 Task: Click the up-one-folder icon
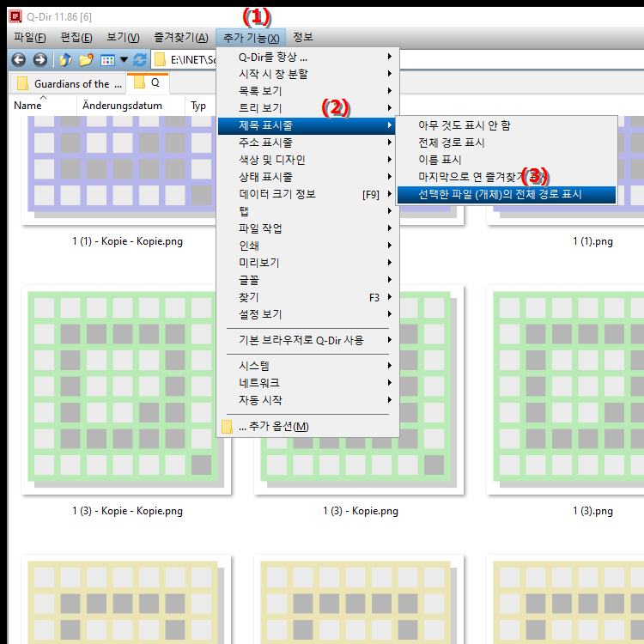click(x=66, y=60)
